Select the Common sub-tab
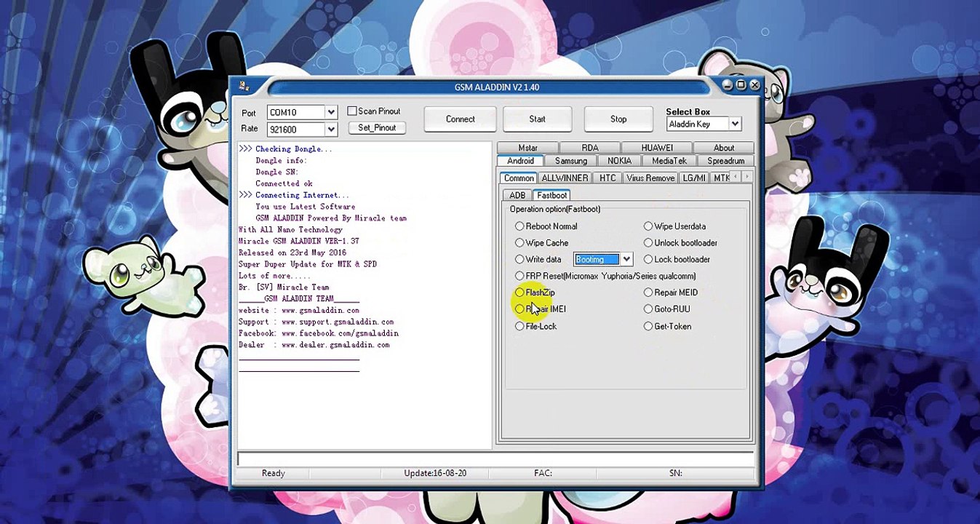The width and height of the screenshot is (980, 524). 519,178
